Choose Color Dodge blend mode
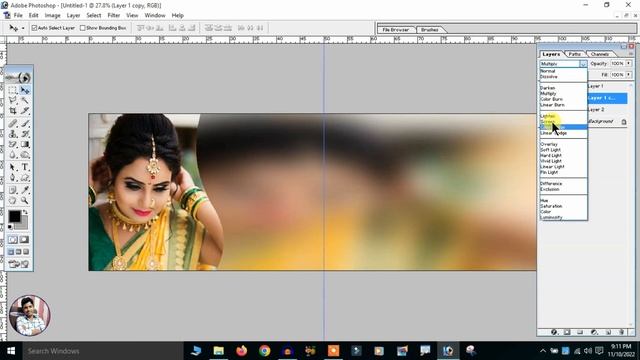640x360 pixels. (563, 127)
